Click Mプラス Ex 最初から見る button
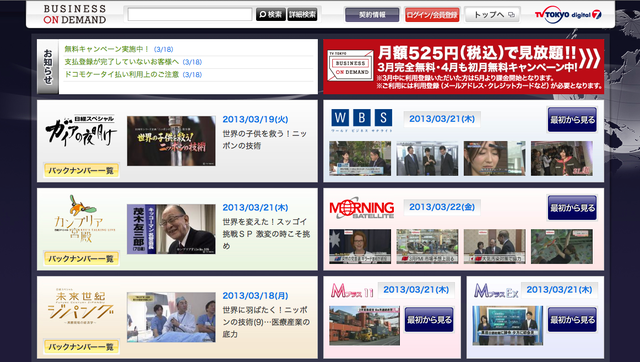The height and width of the screenshot is (362, 640). click(572, 320)
